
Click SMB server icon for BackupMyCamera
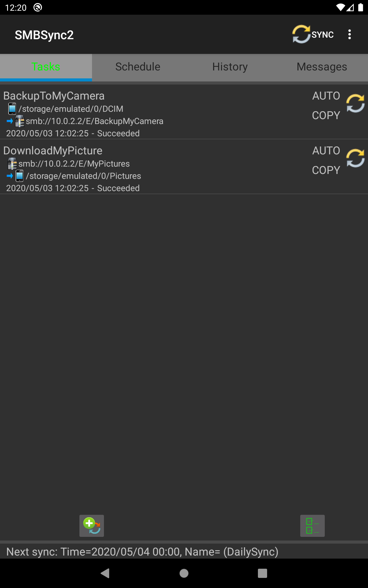click(x=20, y=121)
